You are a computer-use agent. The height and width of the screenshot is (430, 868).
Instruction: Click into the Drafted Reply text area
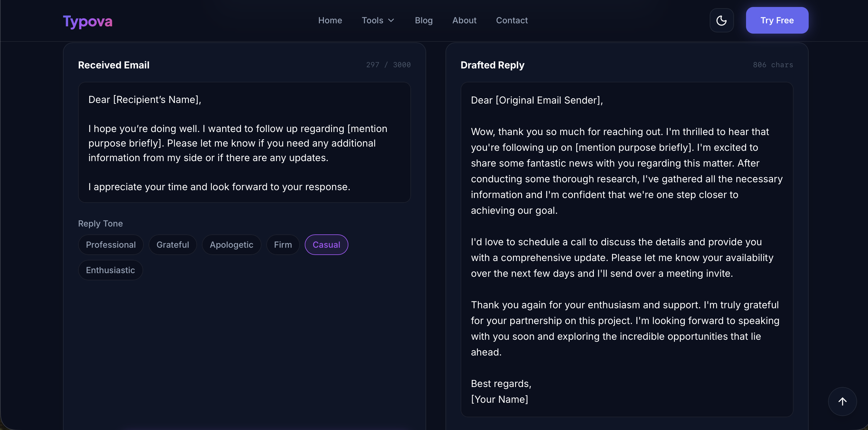[x=626, y=250]
